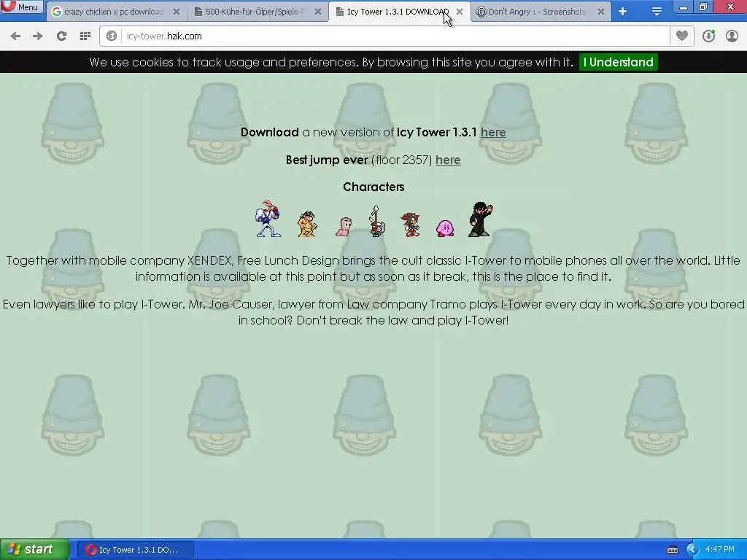Click 'here' link for Best jump ever
This screenshot has width=747, height=560.
[448, 160]
